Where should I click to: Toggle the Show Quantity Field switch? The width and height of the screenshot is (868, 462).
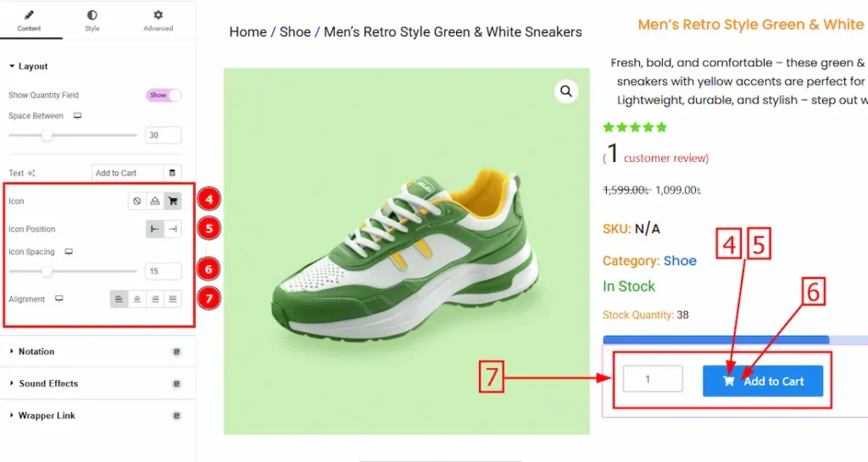point(164,95)
